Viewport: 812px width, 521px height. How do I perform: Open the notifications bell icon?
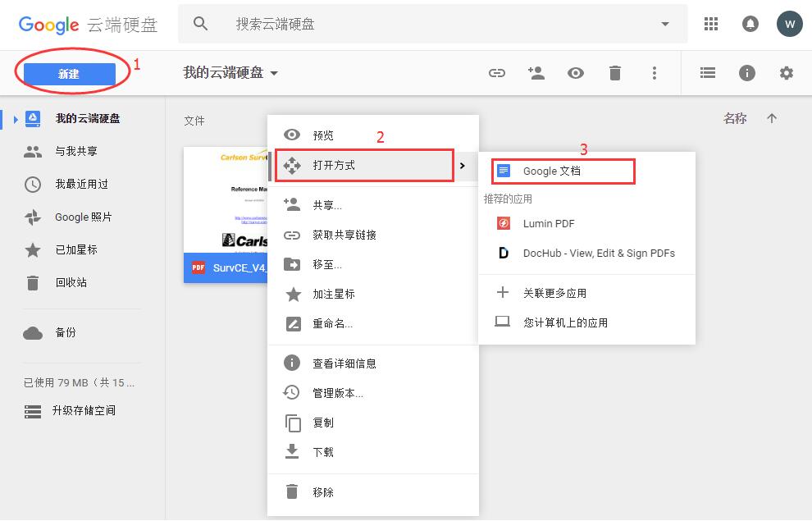750,24
